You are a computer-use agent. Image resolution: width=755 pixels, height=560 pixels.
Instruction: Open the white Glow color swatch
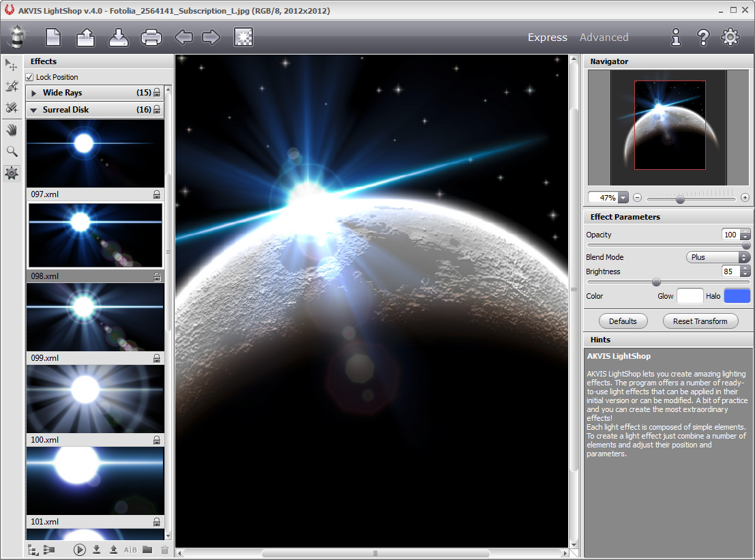pyautogui.click(x=690, y=296)
